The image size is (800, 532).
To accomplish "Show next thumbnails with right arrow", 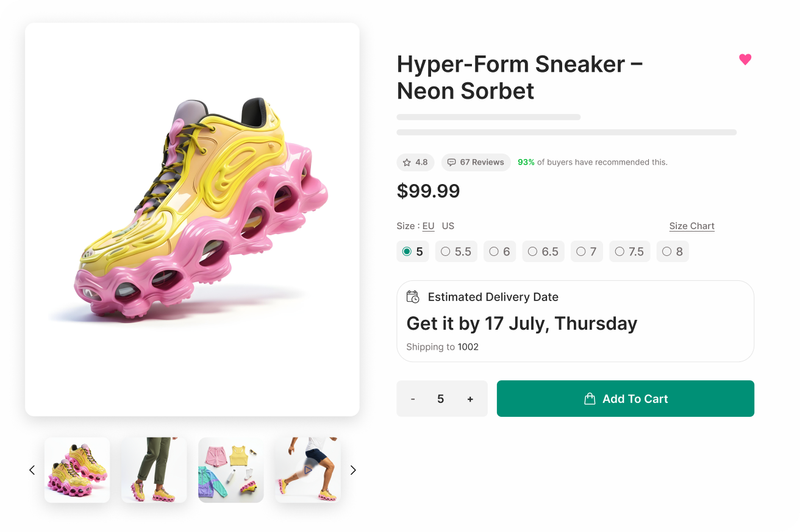I will click(352, 470).
